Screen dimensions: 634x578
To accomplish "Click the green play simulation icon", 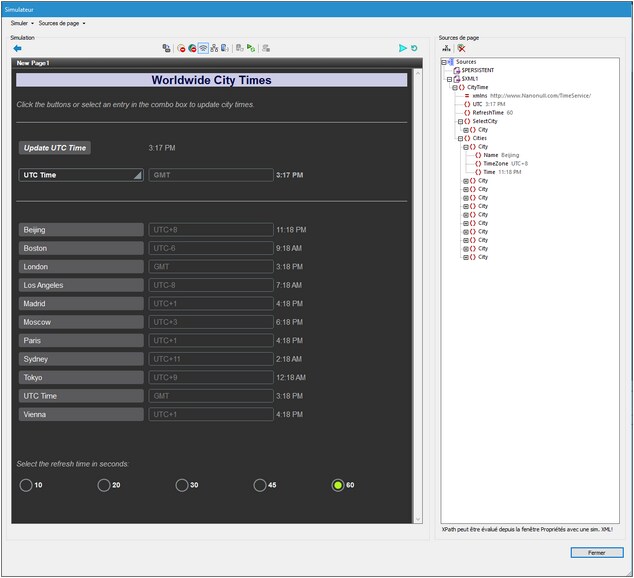I will click(x=402, y=48).
